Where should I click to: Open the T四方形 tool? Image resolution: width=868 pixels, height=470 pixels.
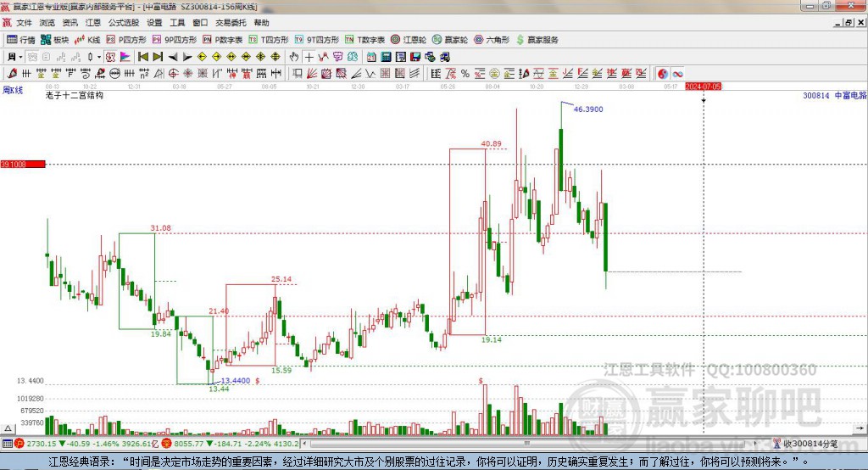[x=269, y=40]
